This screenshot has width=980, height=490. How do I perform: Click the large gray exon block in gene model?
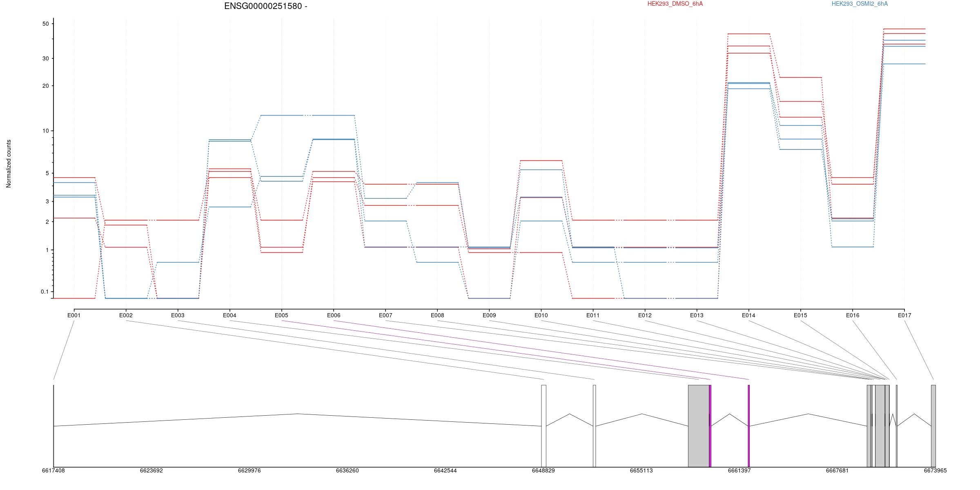click(x=699, y=426)
